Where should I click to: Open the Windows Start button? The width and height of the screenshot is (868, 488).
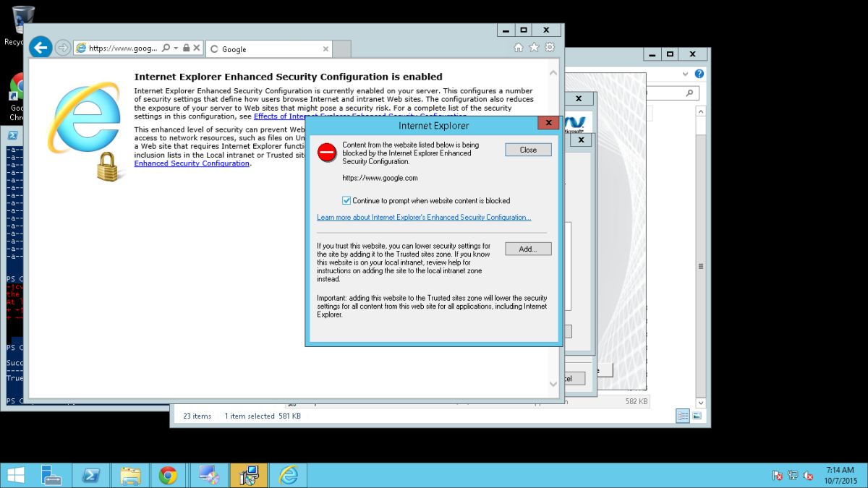[x=14, y=475]
